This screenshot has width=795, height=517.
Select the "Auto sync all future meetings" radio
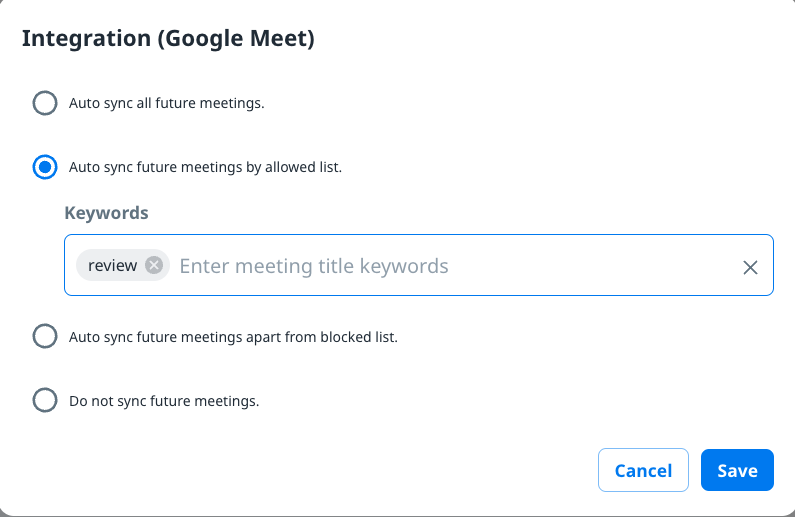coord(45,103)
